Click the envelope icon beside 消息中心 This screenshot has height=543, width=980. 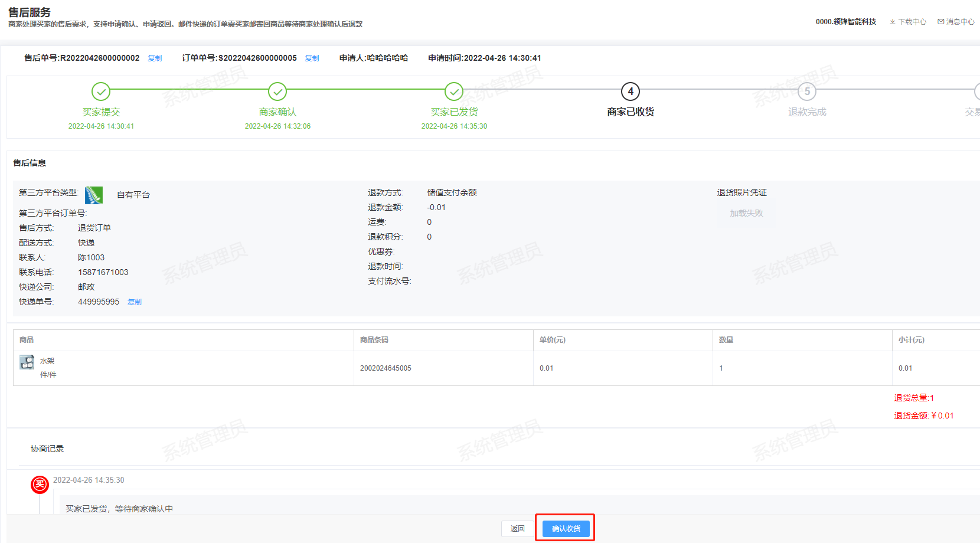click(x=941, y=22)
